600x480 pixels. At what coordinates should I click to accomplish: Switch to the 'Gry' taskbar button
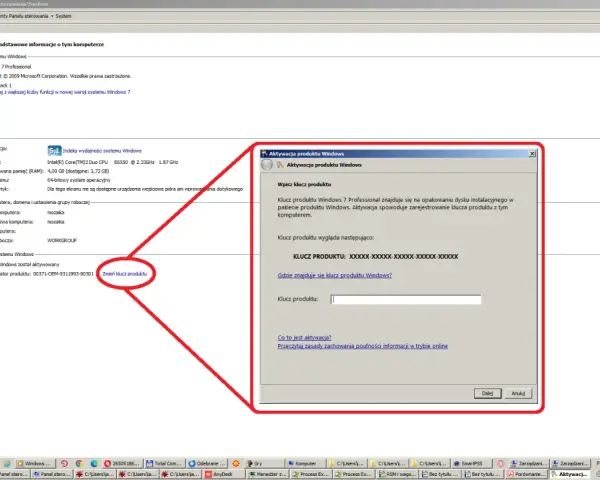point(264,464)
